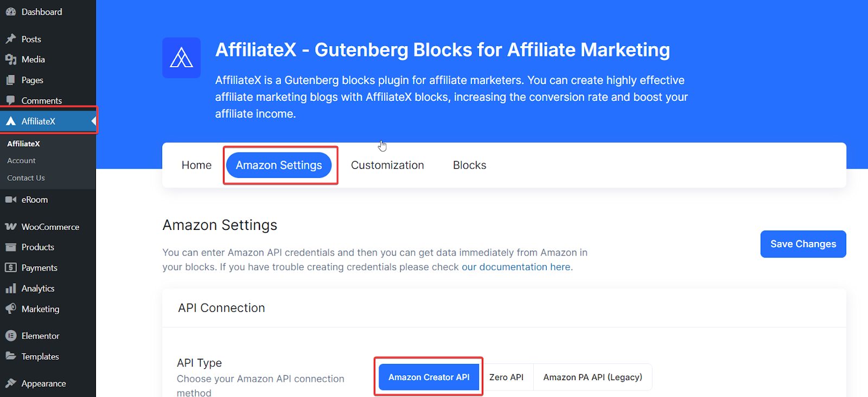Expand the Appearance menu section
Screen dimensions: 868x397
pos(42,383)
